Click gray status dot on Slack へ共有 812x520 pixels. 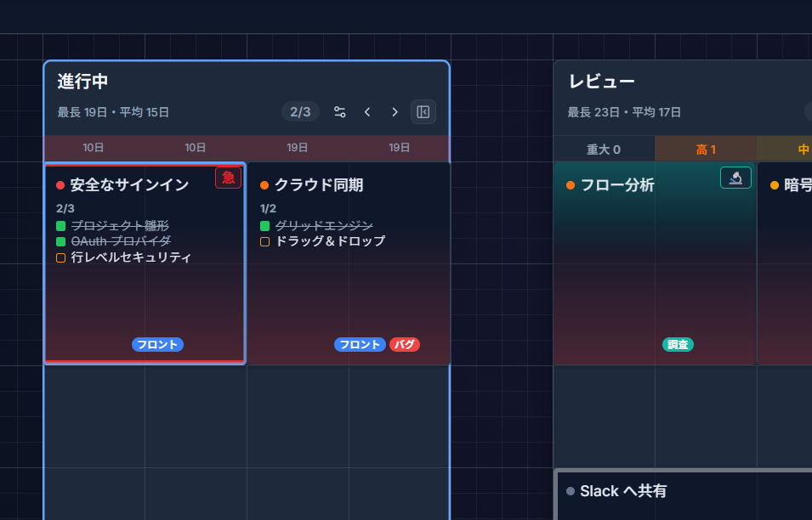tap(571, 491)
